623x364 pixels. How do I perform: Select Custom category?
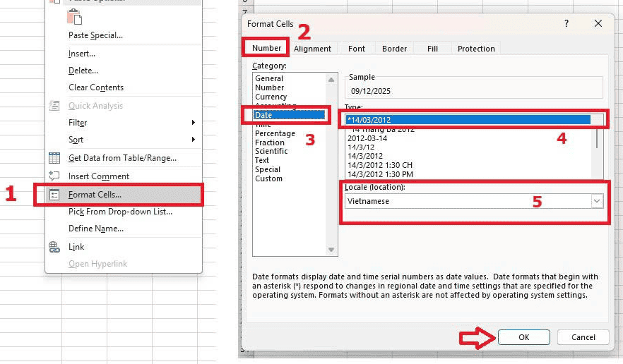(268, 178)
